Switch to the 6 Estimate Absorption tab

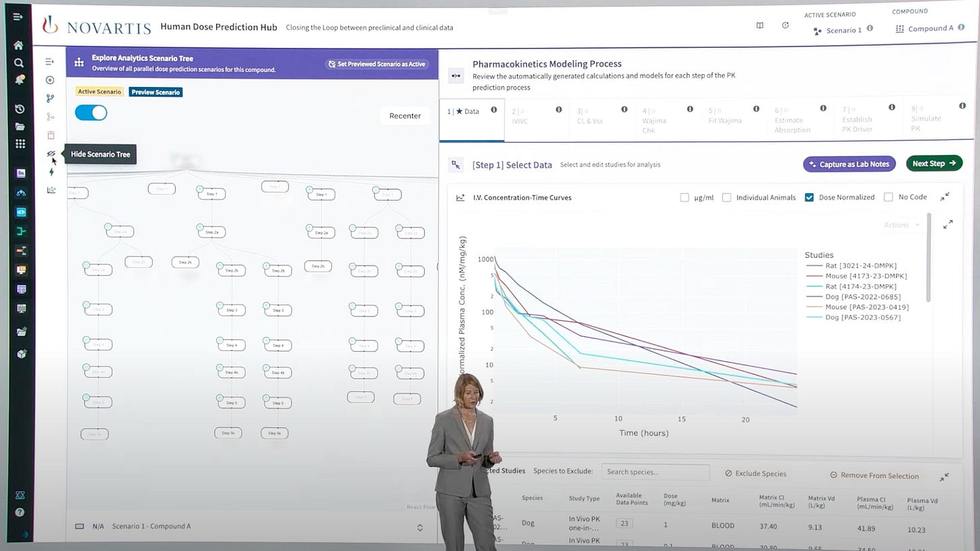point(801,120)
